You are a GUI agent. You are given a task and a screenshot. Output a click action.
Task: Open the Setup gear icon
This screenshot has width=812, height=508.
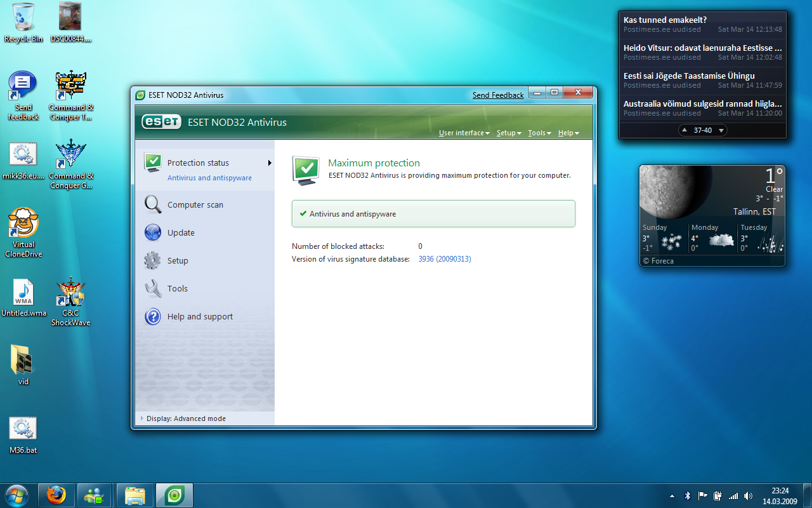click(x=153, y=260)
